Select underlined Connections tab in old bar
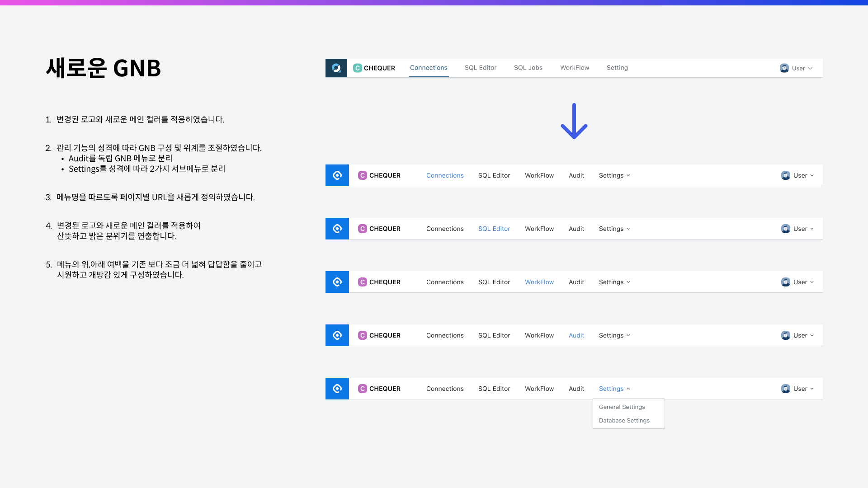The width and height of the screenshot is (868, 488). click(x=429, y=68)
